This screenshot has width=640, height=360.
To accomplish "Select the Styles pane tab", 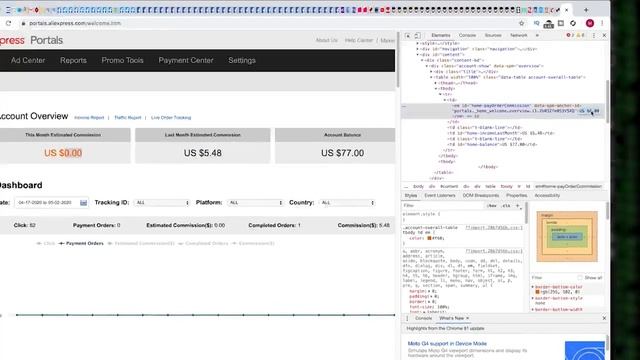I will [411, 196].
